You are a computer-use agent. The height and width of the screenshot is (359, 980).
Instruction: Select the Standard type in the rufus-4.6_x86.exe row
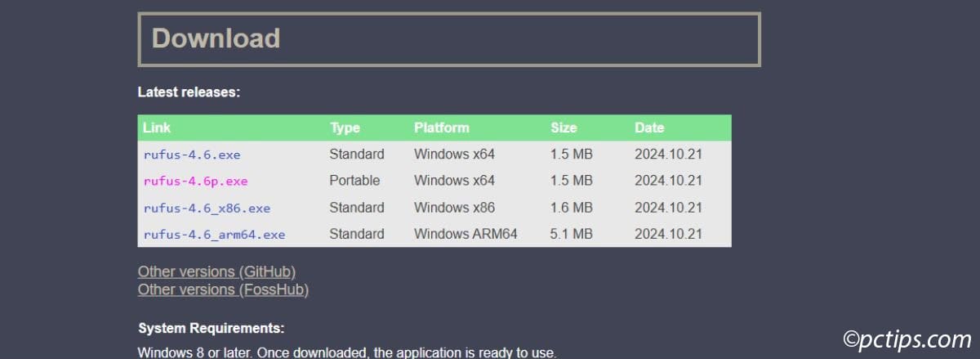357,208
